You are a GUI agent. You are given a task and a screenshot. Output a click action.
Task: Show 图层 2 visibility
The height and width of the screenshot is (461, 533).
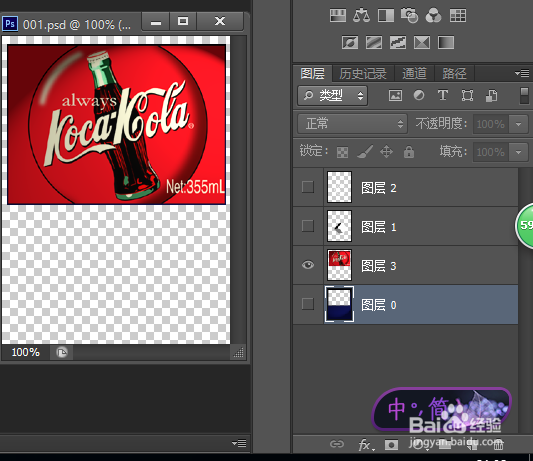[308, 187]
